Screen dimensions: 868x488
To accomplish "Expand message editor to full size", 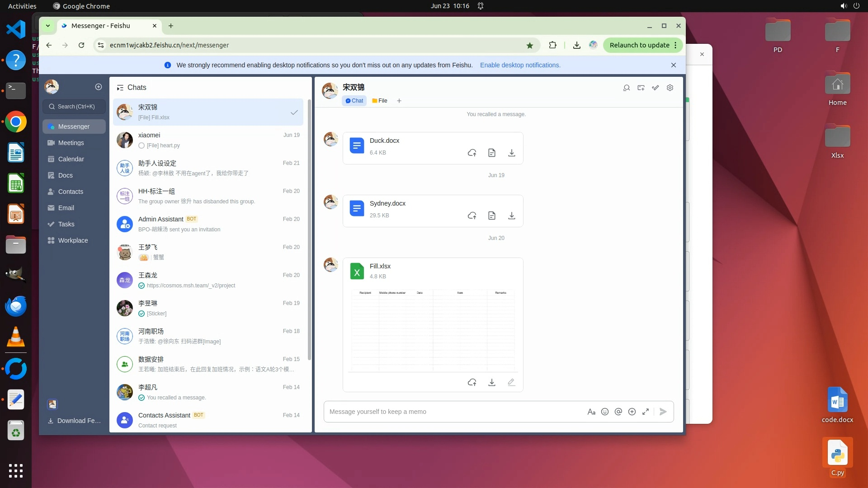I will [x=646, y=412].
